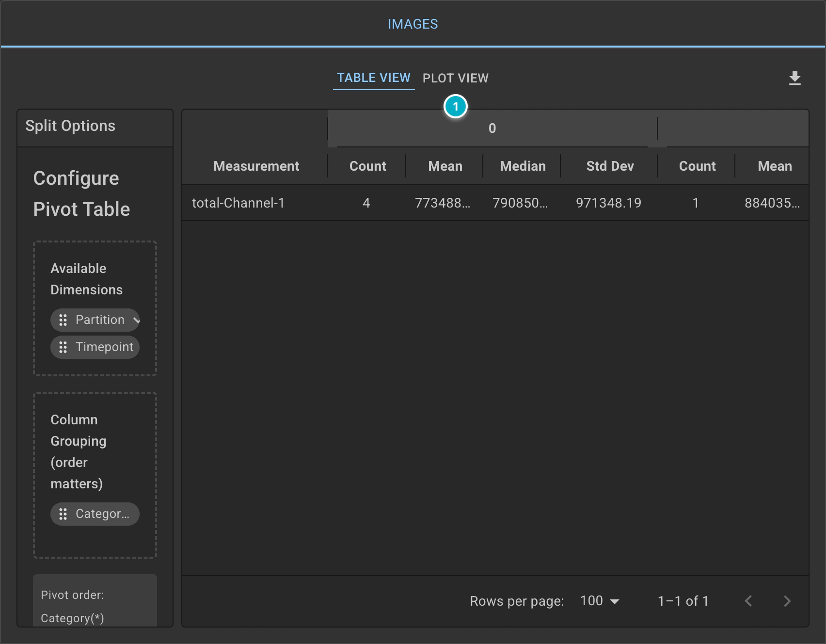Click the first Mean column header

445,166
